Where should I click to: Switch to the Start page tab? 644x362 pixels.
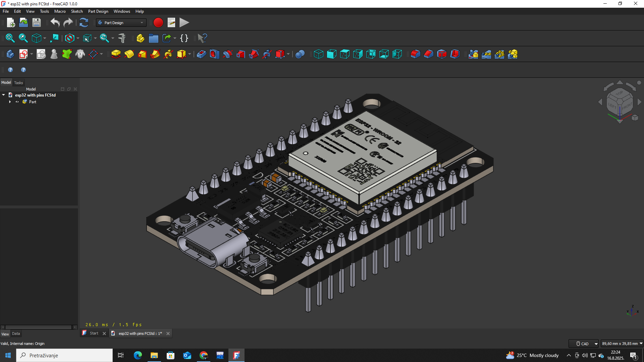pyautogui.click(x=94, y=334)
